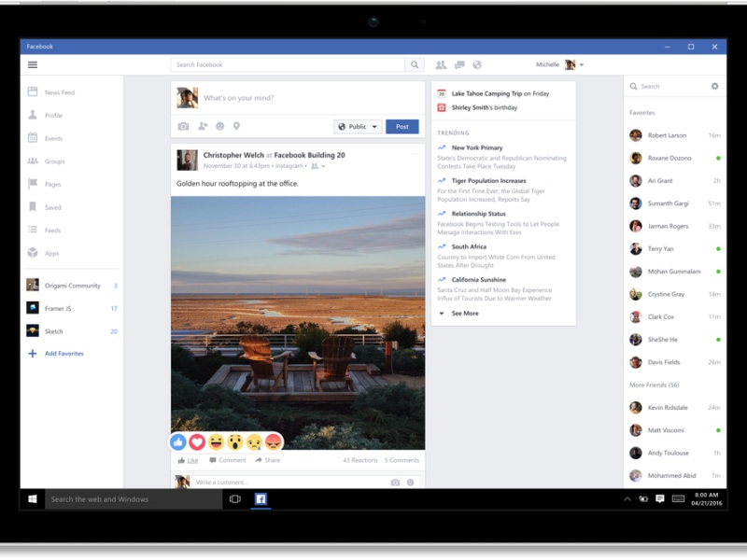Click the search magnifier button in Search Facebook

click(x=415, y=64)
